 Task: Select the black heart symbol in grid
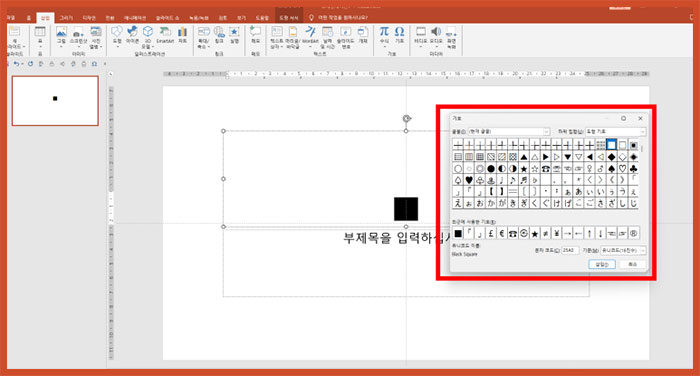[x=469, y=180]
